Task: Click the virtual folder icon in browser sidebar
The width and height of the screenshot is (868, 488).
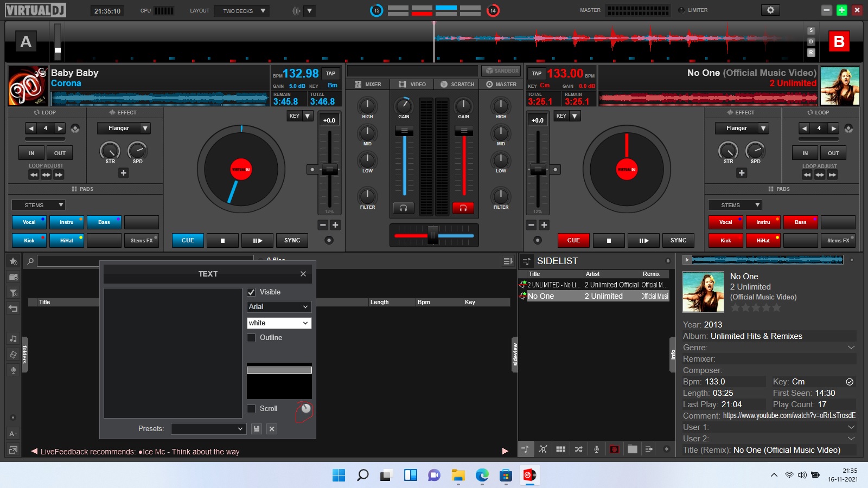Action: click(13, 277)
